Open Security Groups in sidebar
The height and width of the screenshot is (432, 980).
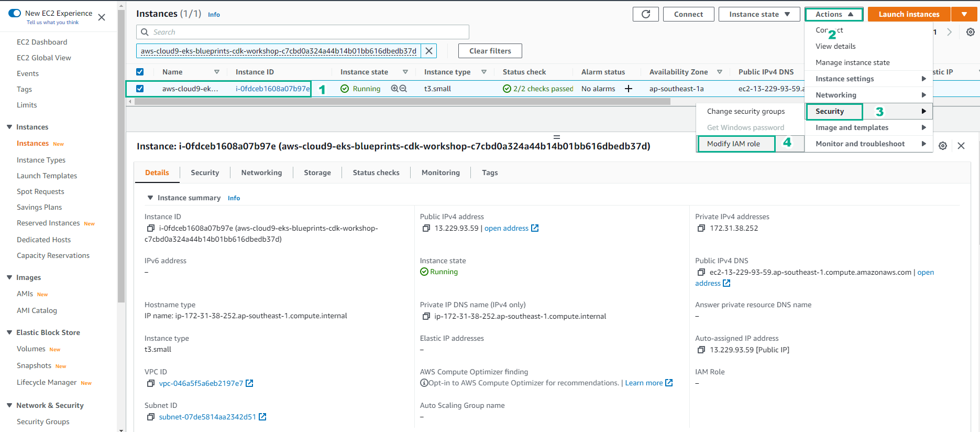(x=43, y=422)
